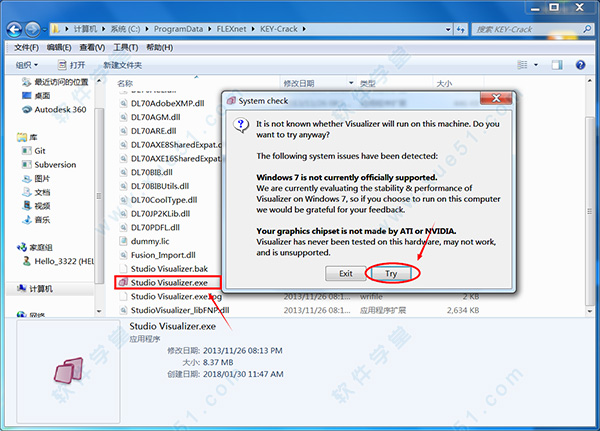Click the file list vertical scrollbar
600x431 pixels.
click(589, 211)
